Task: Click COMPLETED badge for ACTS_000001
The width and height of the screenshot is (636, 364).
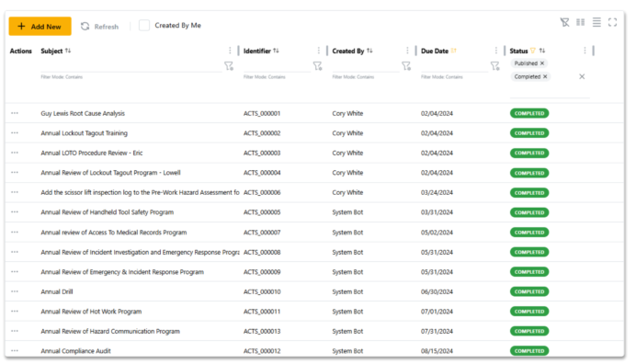Action: pos(529,114)
